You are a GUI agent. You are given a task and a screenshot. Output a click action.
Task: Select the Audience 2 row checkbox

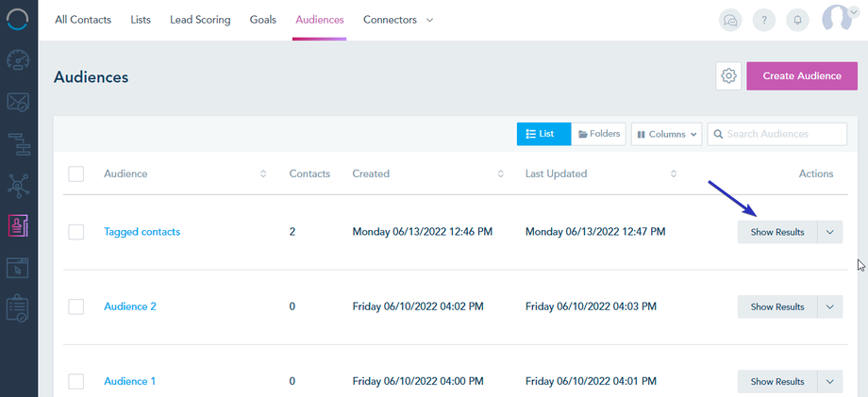point(76,306)
